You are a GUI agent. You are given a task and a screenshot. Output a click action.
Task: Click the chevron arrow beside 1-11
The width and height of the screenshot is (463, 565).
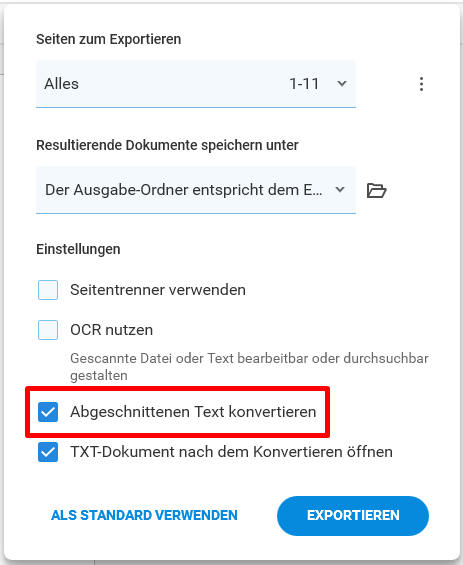[342, 84]
